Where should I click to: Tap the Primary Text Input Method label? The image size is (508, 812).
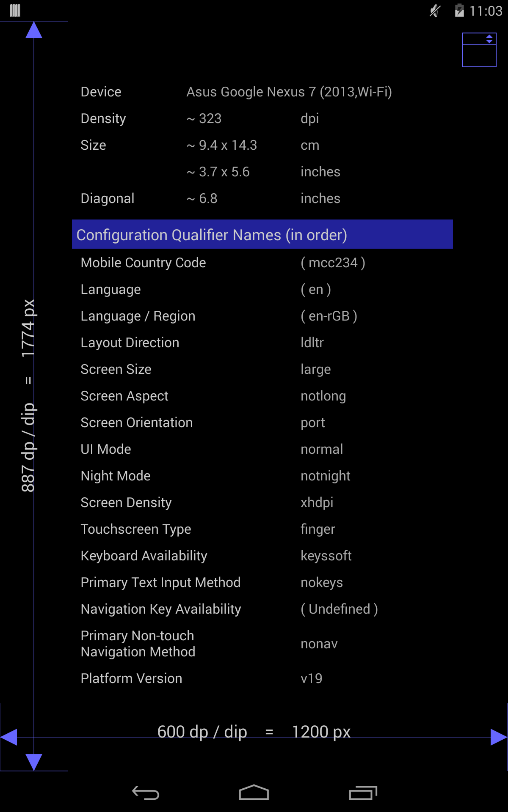(160, 583)
